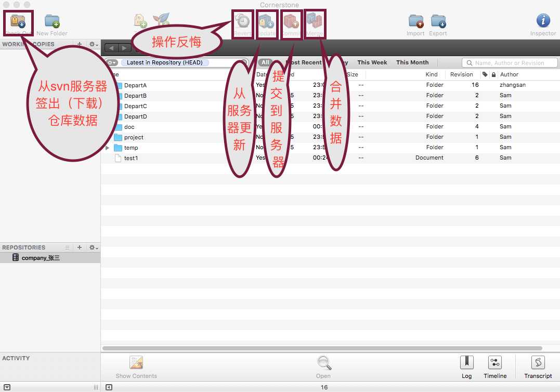
Task: Sort by the Revision column header
Action: pyautogui.click(x=461, y=74)
